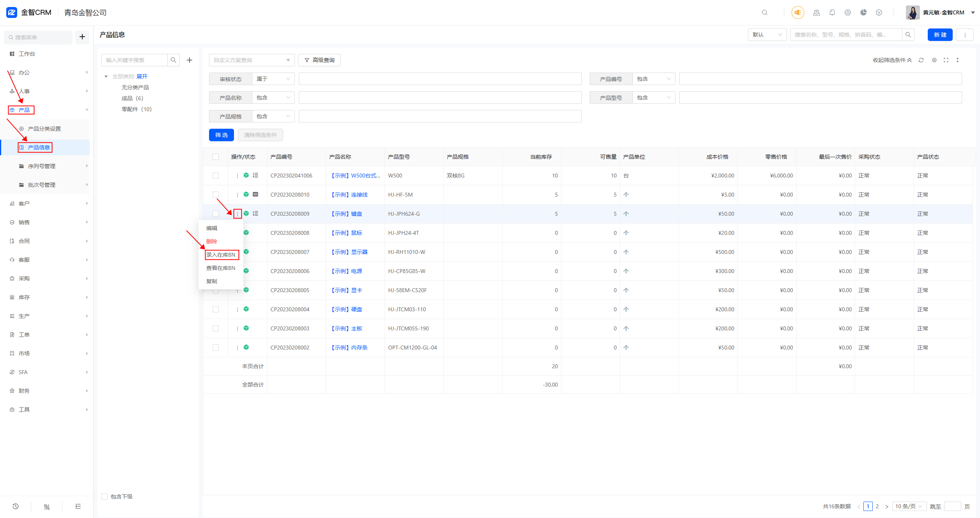Click the 展开 link in category tree
The height and width of the screenshot is (518, 980).
coord(142,76)
